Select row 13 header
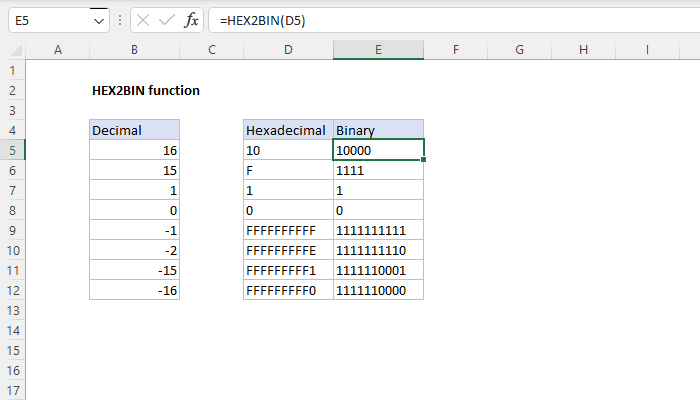Screen dimensions: 700x400 12,310
